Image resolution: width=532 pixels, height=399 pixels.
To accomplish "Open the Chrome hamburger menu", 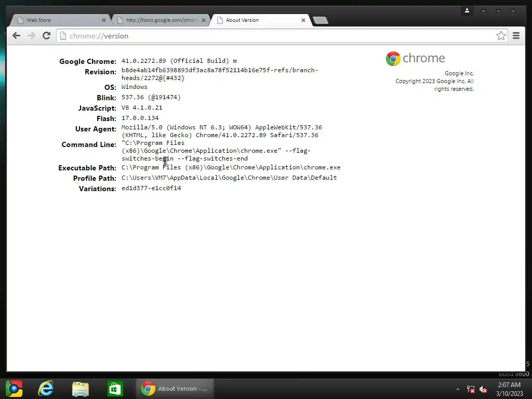I will [516, 36].
